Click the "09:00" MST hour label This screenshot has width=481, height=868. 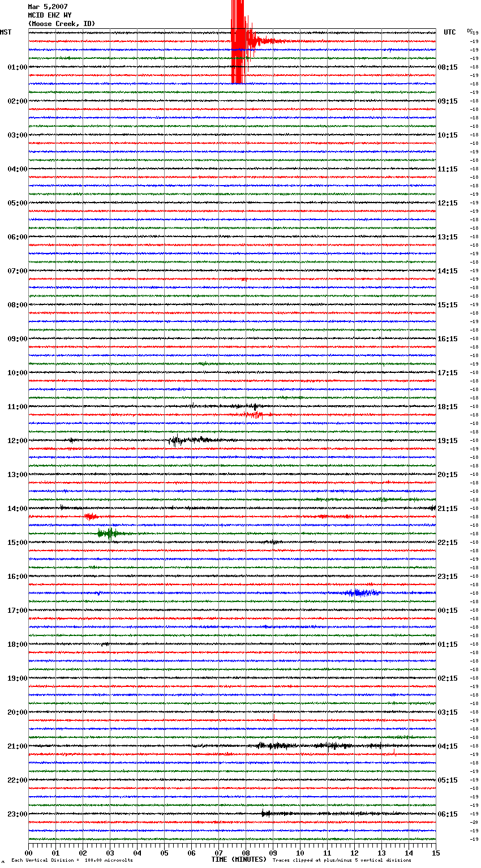click(18, 339)
